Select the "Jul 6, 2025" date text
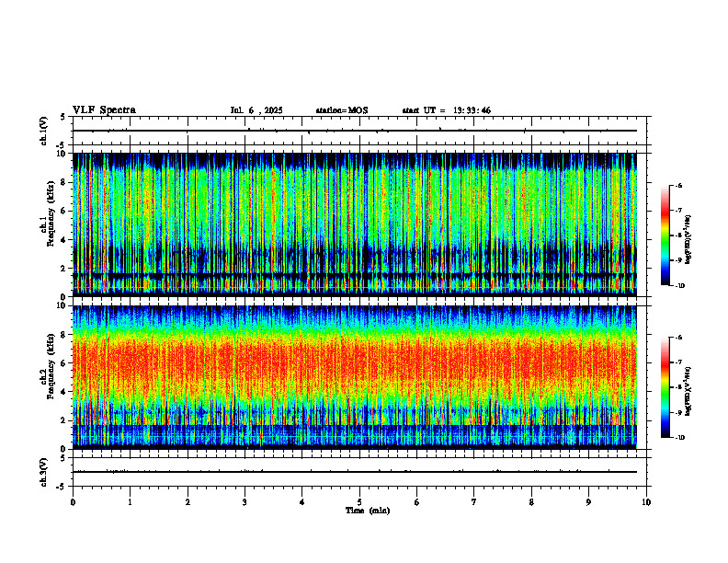Viewport: 728px width, 563px height. [256, 110]
